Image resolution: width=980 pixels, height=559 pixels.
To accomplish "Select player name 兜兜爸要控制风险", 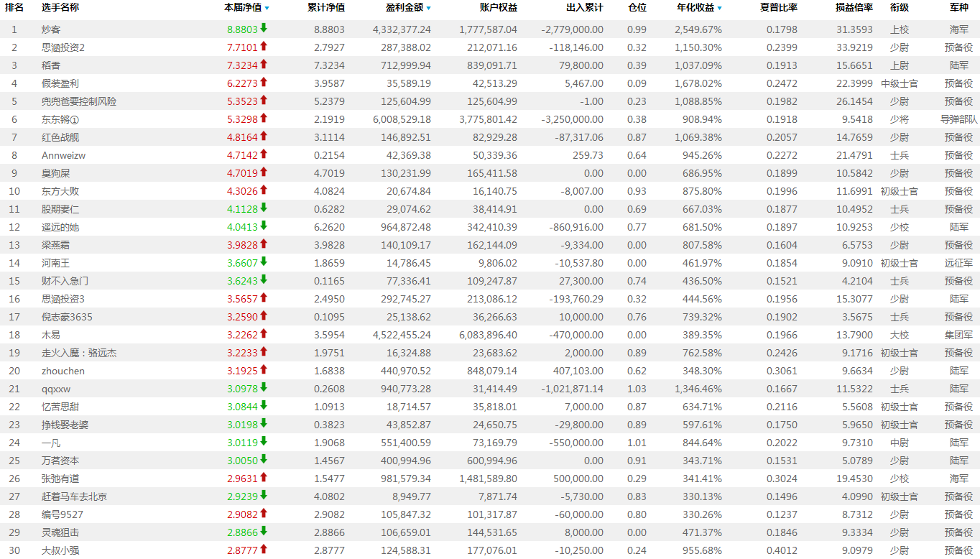I will point(79,101).
